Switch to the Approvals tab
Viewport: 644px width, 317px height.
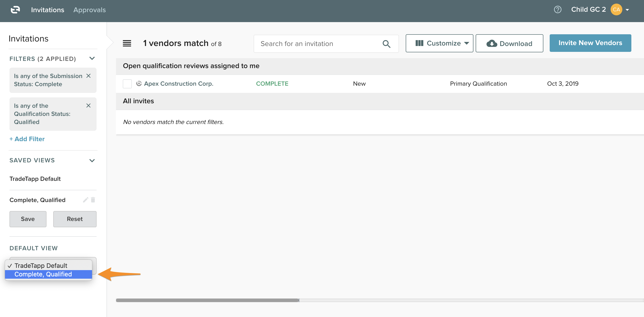[90, 10]
